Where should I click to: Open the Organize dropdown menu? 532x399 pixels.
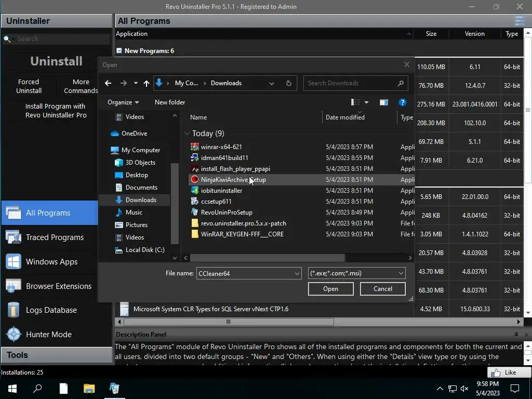[123, 102]
